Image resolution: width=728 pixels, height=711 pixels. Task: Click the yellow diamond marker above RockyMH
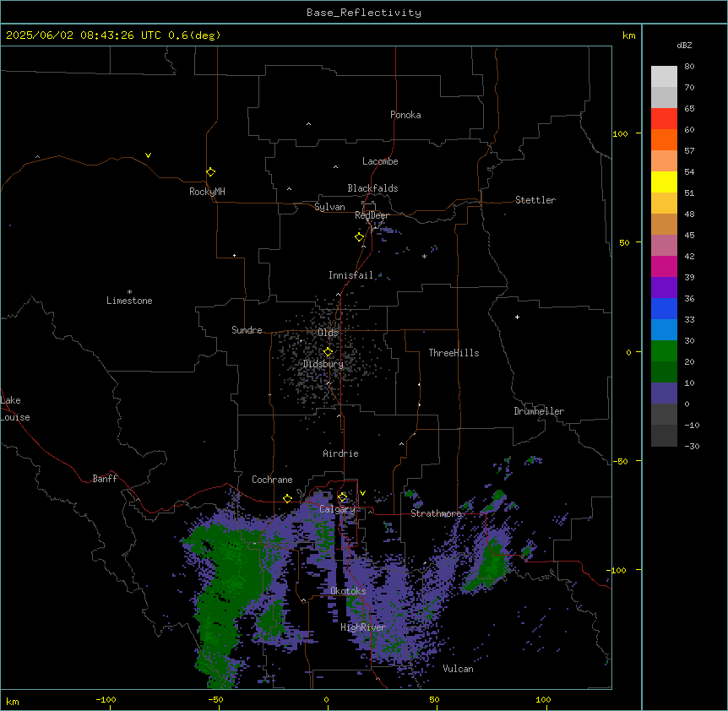[x=210, y=172]
